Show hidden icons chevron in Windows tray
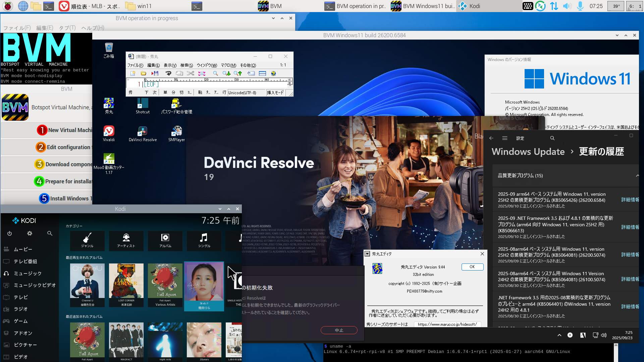This screenshot has width=644, height=362. point(559,335)
